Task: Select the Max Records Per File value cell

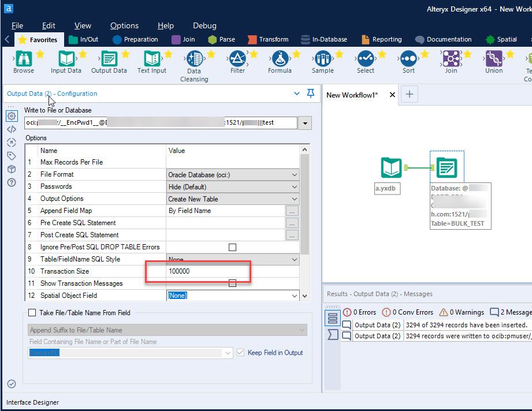Action: [x=233, y=162]
